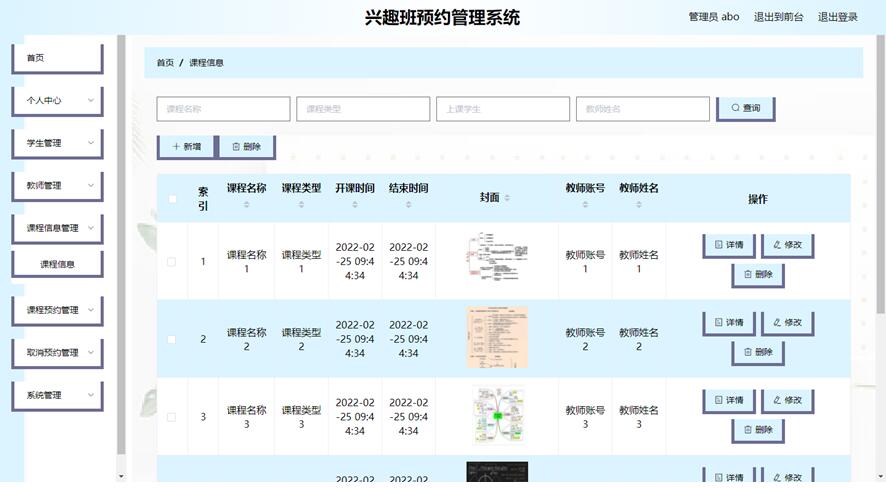The width and height of the screenshot is (886, 489).
Task: Sort by 开课时间 column sort arrows
Action: tap(355, 205)
